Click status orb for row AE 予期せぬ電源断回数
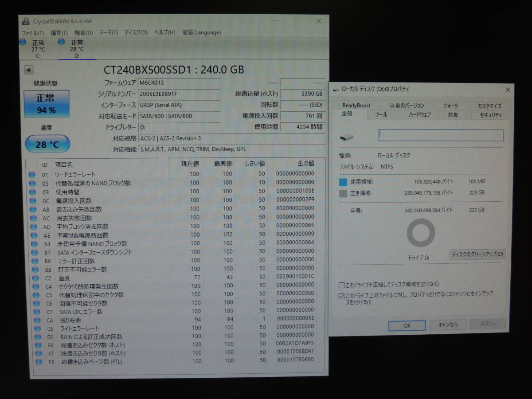The height and width of the screenshot is (399, 532). click(x=33, y=235)
